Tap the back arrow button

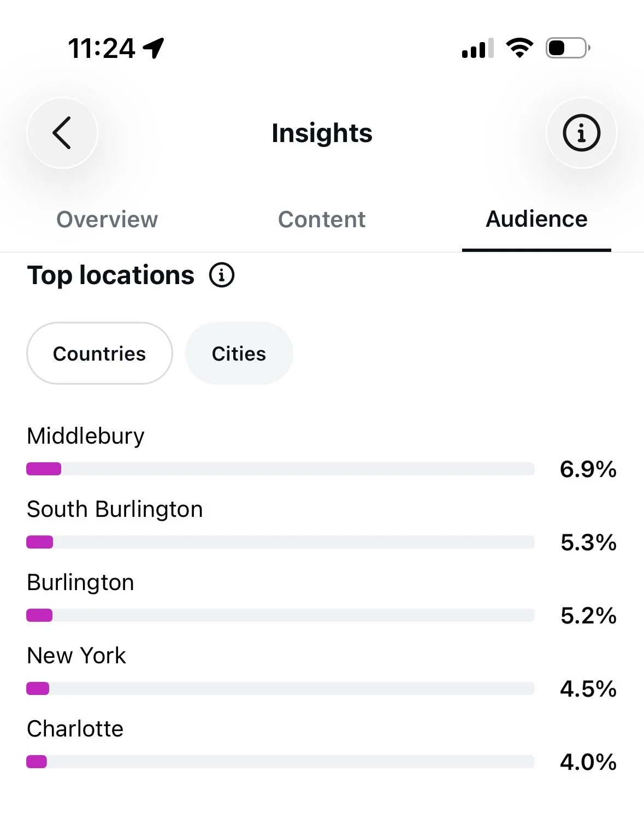click(62, 133)
